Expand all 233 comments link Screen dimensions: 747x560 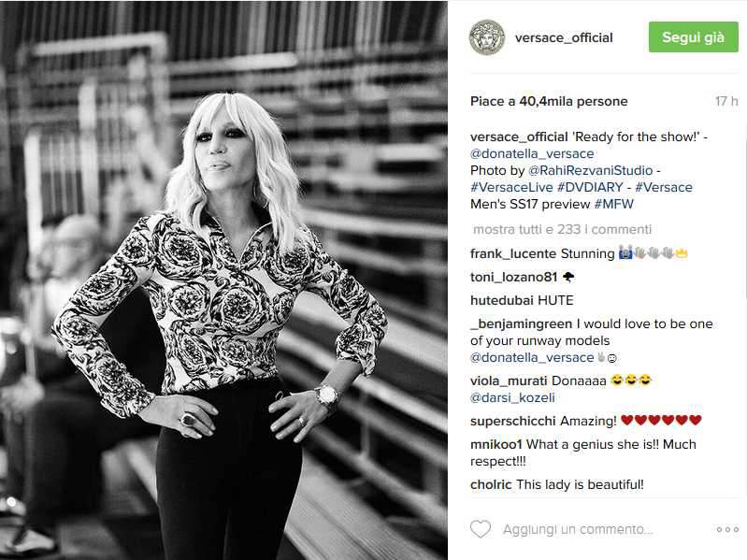[562, 230]
